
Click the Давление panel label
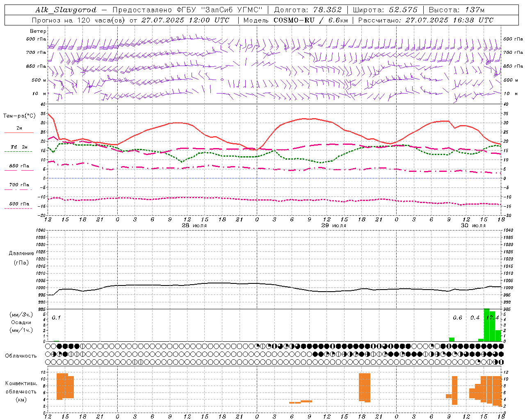coord(21,253)
